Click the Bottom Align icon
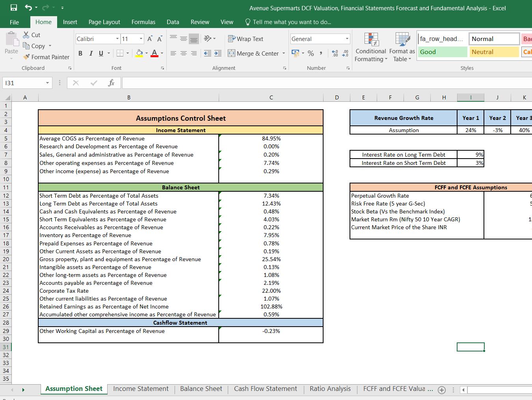 tap(194, 39)
